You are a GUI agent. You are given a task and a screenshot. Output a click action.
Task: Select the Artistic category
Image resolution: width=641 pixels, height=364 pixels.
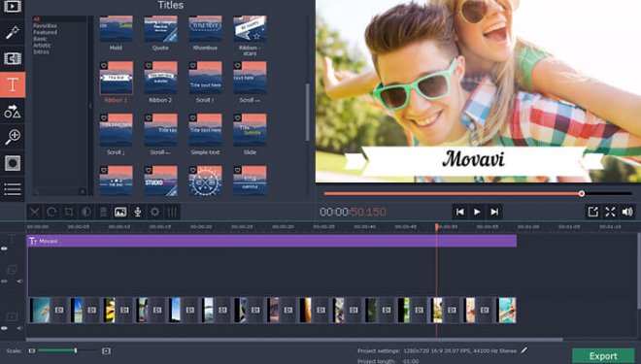pyautogui.click(x=42, y=46)
